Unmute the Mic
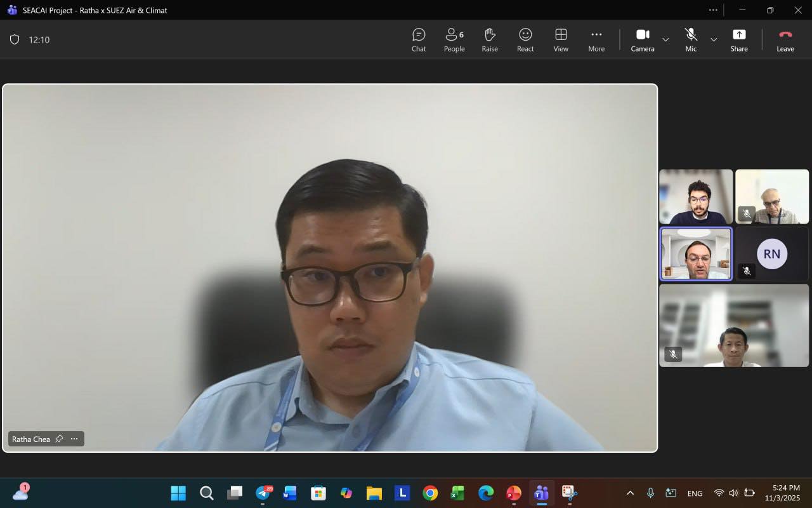This screenshot has width=812, height=508. pyautogui.click(x=691, y=39)
